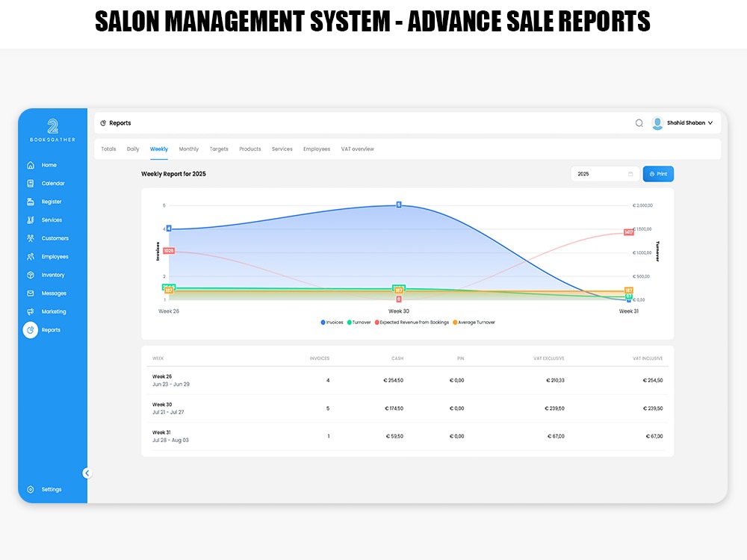Image resolution: width=747 pixels, height=560 pixels.
Task: Click the Settings menu label
Action: point(52,490)
